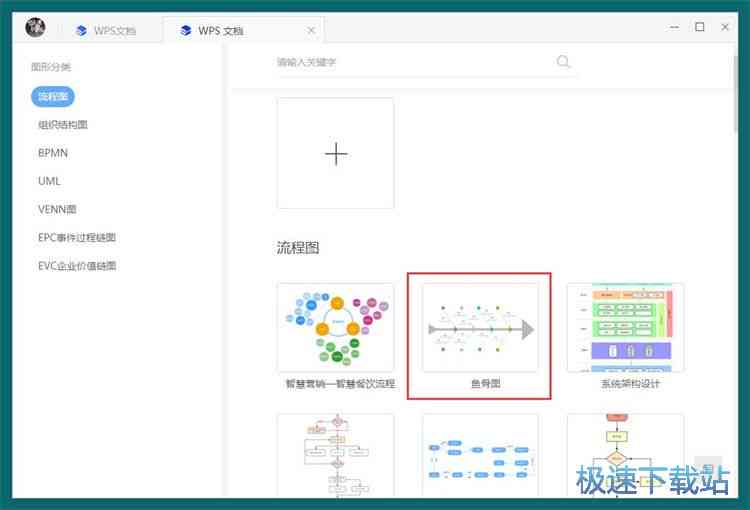750x510 pixels.
Task: Open the EPC事件过程链图 category
Action: (77, 238)
